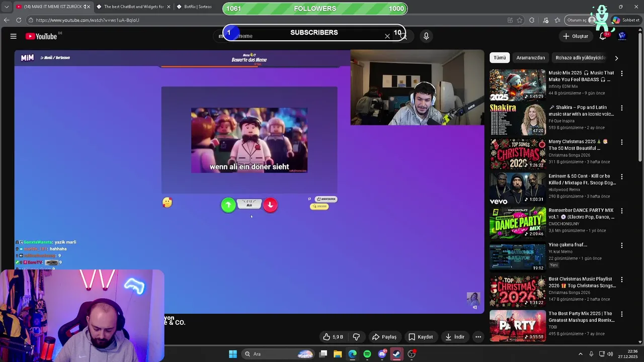Open the browser tab search button

6,7
